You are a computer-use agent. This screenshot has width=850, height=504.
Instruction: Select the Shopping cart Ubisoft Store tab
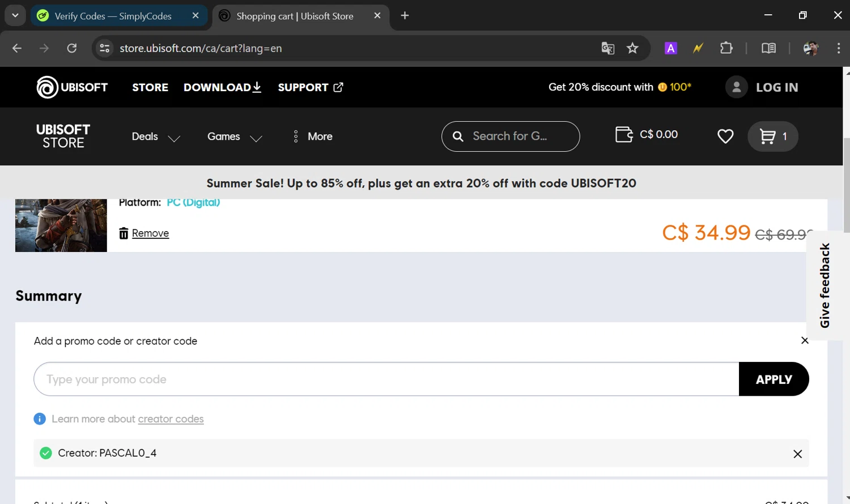pos(300,16)
